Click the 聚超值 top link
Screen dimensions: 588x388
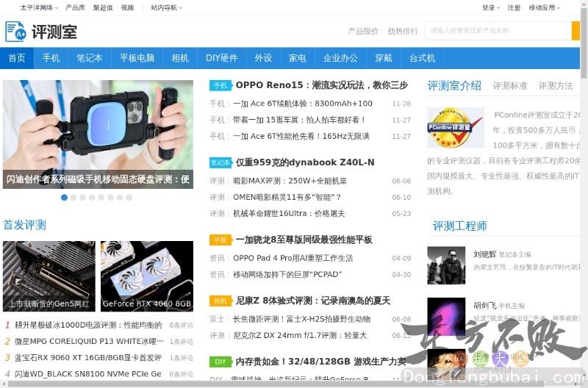pyautogui.click(x=103, y=7)
